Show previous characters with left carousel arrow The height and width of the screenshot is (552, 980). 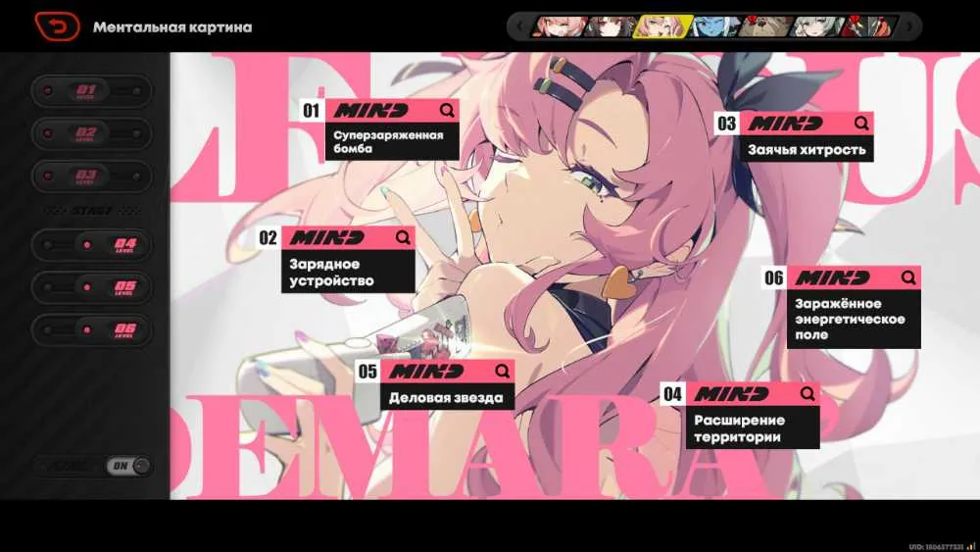(519, 26)
